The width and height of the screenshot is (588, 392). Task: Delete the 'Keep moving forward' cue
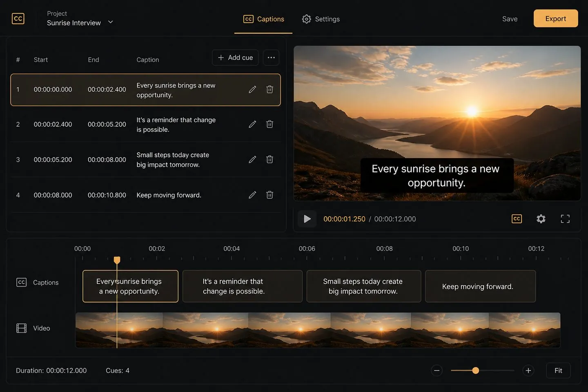pyautogui.click(x=269, y=195)
